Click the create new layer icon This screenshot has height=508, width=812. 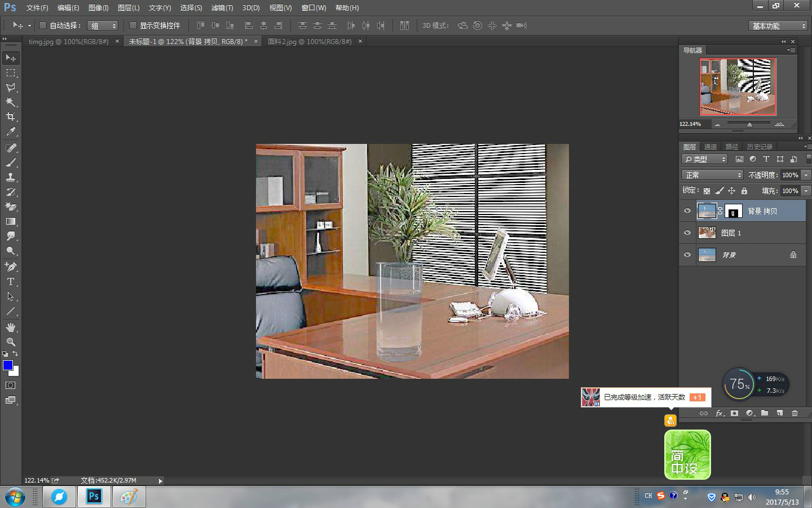[x=780, y=413]
